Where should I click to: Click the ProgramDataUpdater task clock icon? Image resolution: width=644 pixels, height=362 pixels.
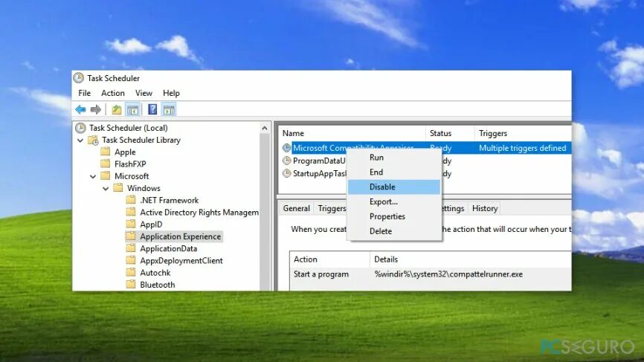[287, 161]
